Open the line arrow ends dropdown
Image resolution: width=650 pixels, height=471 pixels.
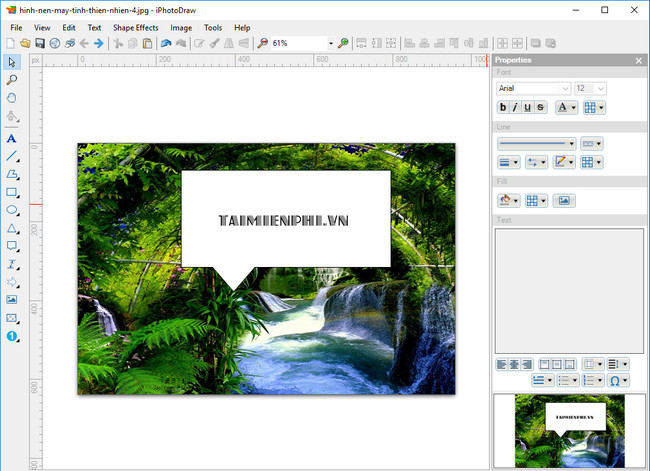[536, 162]
